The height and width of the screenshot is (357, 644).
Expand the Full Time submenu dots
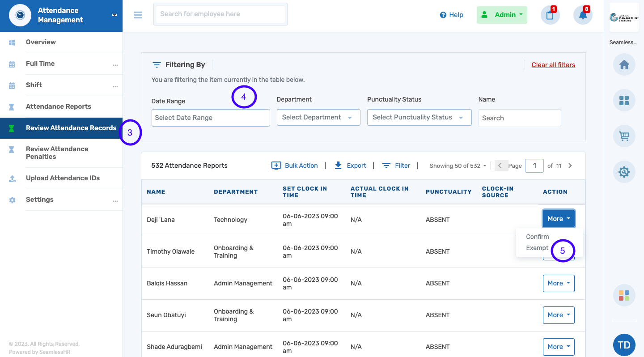click(115, 64)
